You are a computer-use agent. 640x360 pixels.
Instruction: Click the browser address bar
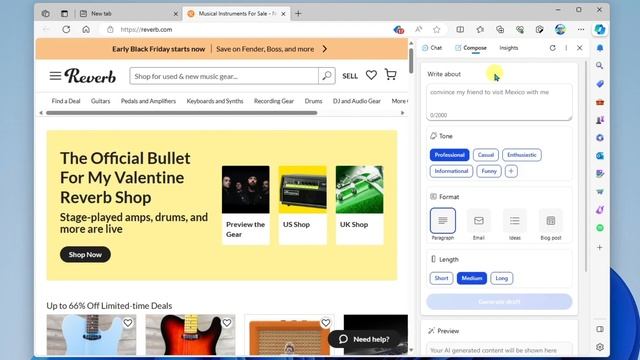(x=245, y=29)
